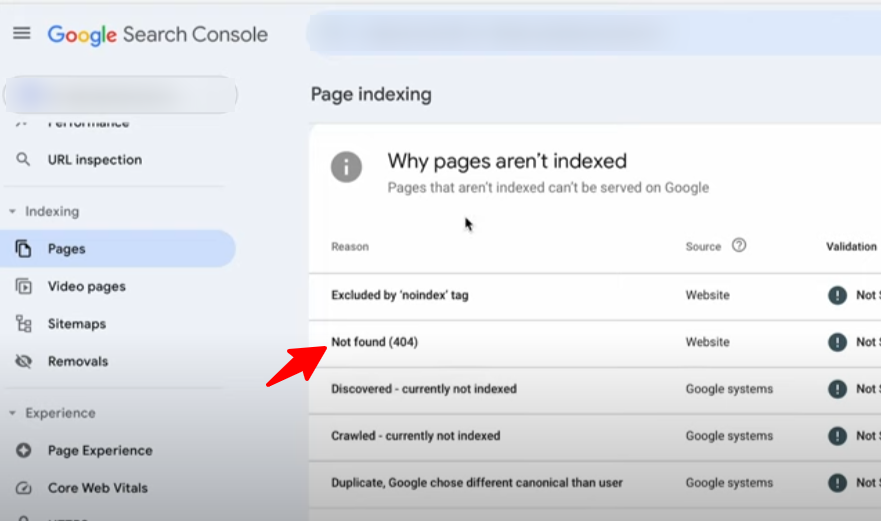This screenshot has width=881, height=521.
Task: Collapse the Indexing section
Action: tap(12, 211)
